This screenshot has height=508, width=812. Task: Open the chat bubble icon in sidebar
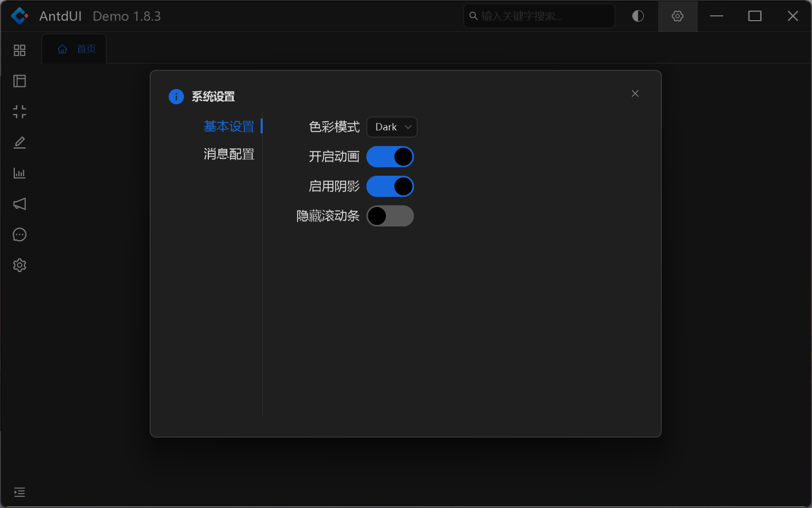(20, 234)
